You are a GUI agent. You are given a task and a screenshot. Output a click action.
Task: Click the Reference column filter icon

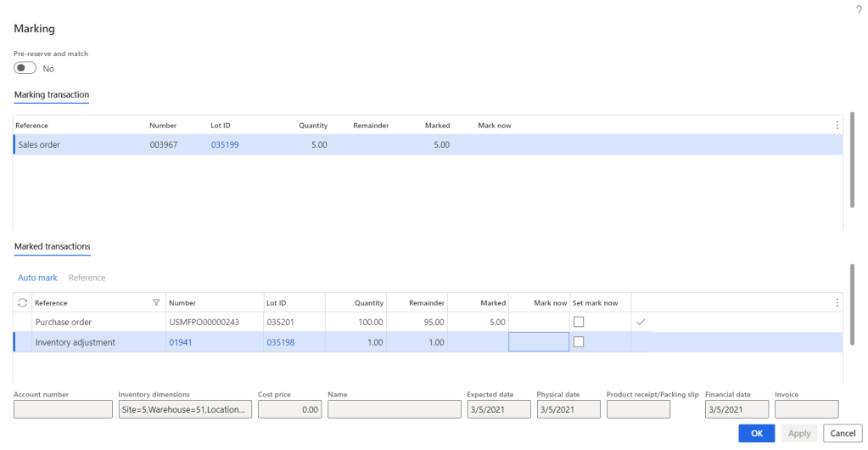point(155,303)
